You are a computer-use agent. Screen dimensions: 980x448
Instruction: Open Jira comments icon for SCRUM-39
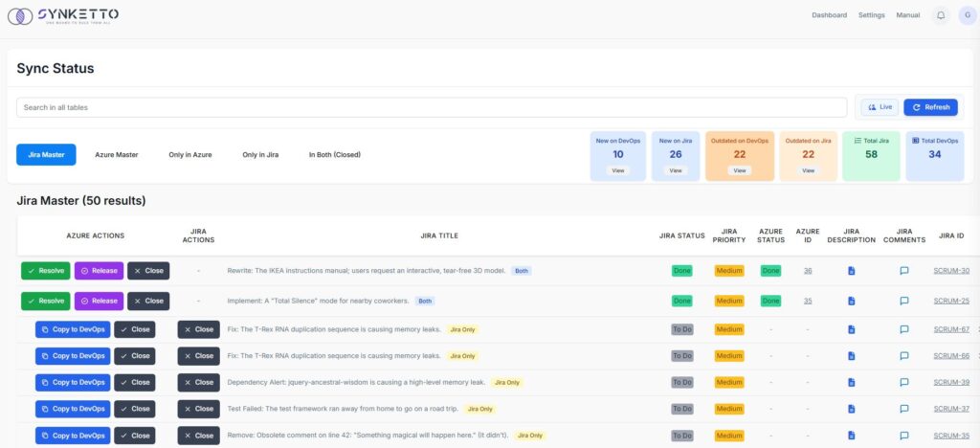(x=903, y=382)
